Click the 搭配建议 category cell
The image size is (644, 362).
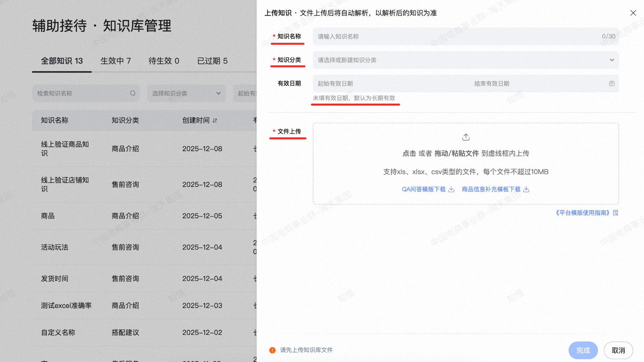click(x=125, y=333)
